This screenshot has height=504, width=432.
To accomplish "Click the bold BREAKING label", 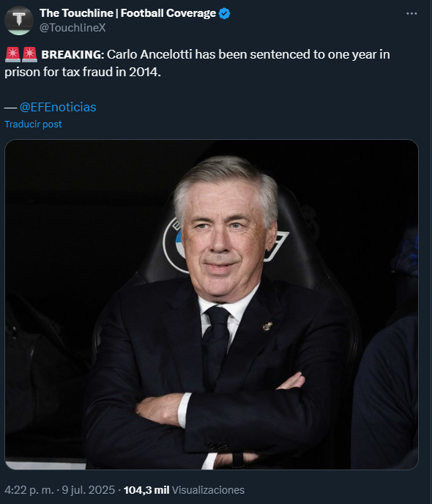I will click(x=72, y=55).
